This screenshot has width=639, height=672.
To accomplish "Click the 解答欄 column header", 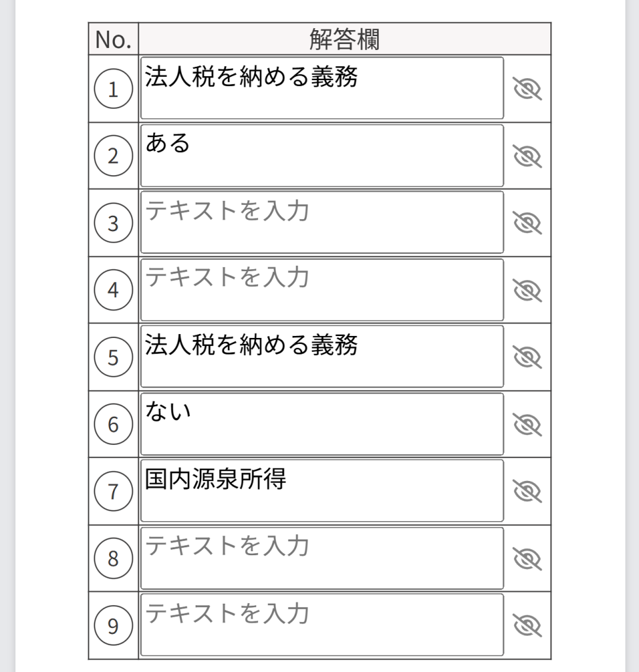I will click(344, 39).
